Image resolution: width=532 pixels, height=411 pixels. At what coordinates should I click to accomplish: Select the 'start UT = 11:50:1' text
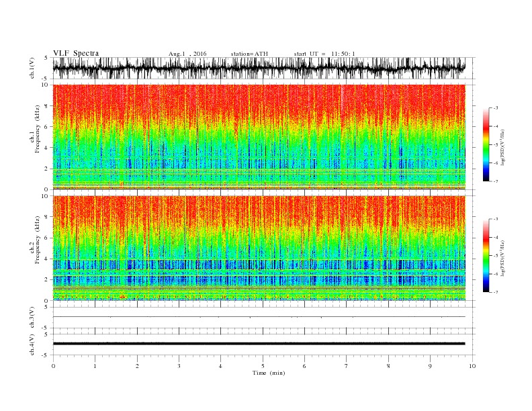point(324,54)
